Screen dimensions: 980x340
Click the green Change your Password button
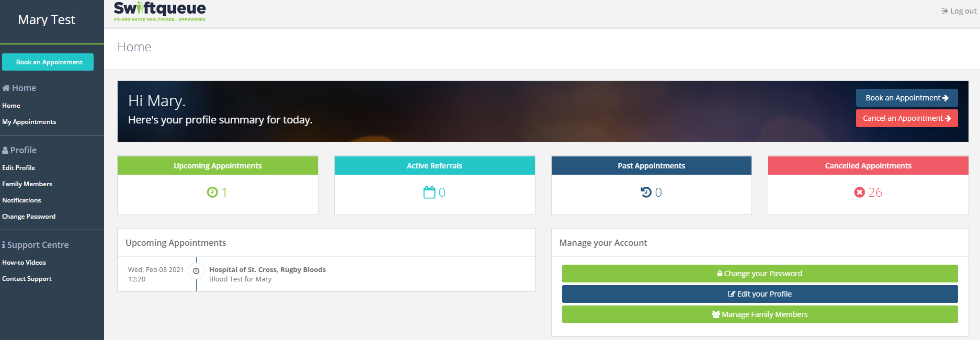759,274
